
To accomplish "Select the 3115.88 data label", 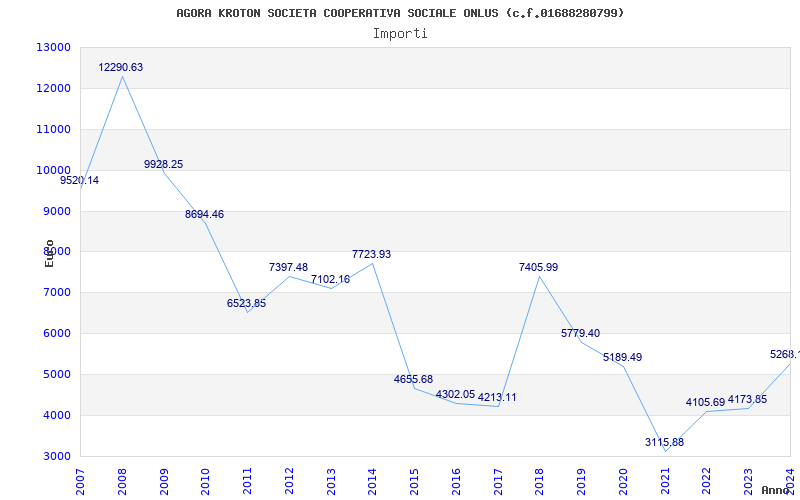I will [664, 442].
